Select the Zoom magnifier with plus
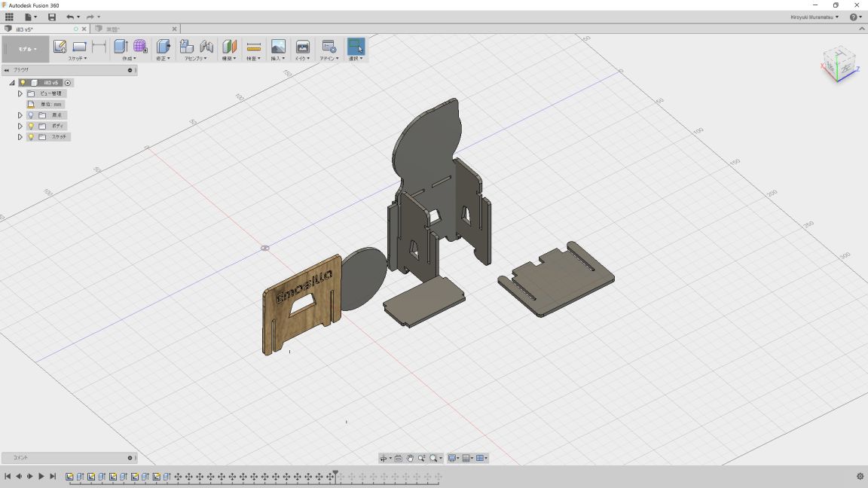Image resolution: width=868 pixels, height=488 pixels. tap(422, 458)
